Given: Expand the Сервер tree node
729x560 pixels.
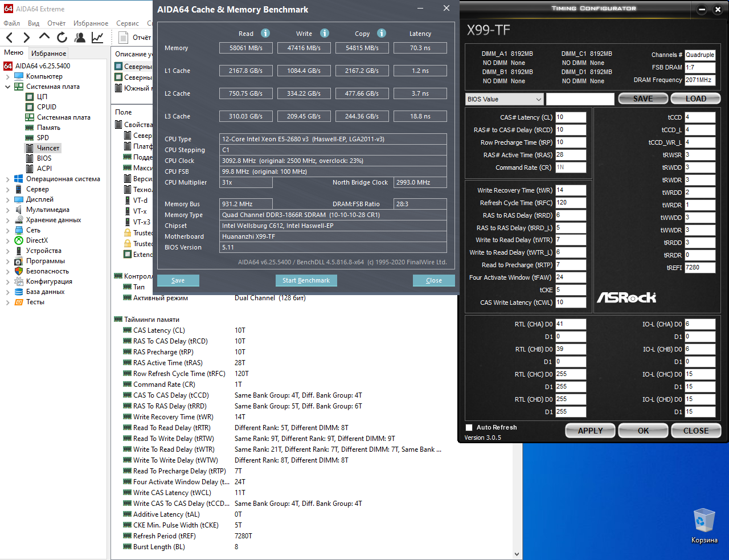Looking at the screenshot, I should [7, 189].
